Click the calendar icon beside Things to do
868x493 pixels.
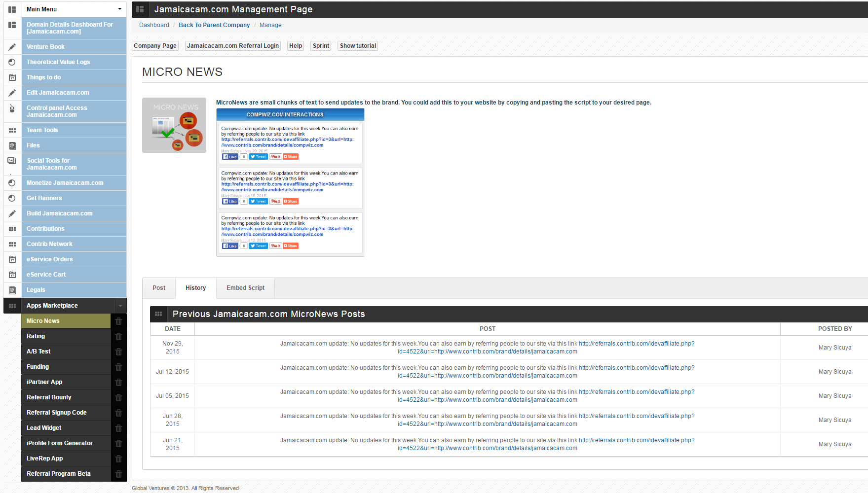click(12, 77)
